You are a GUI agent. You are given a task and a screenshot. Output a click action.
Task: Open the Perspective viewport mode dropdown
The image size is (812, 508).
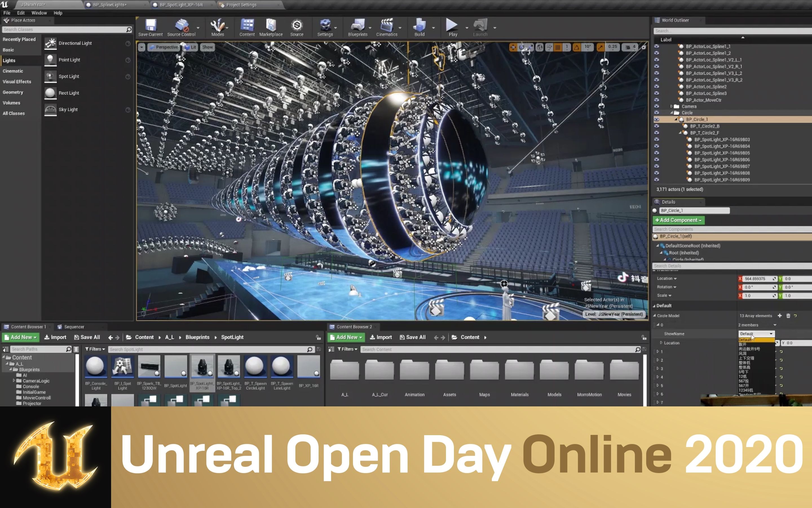(x=164, y=47)
